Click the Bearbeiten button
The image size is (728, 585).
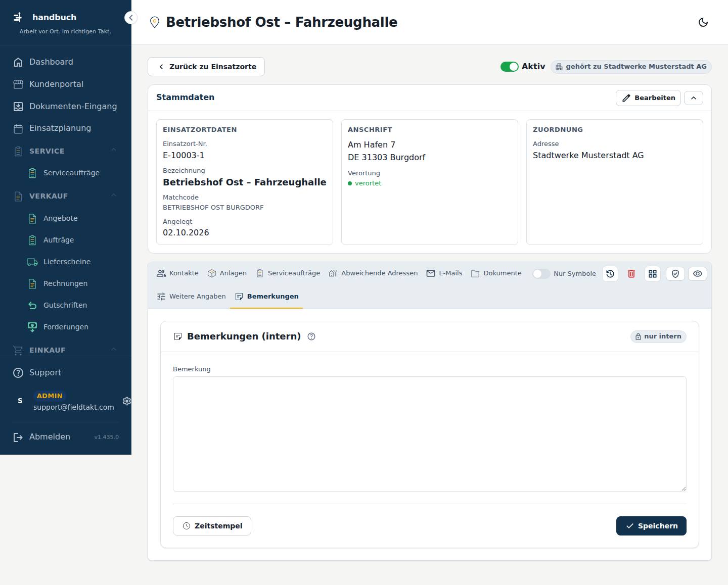648,98
